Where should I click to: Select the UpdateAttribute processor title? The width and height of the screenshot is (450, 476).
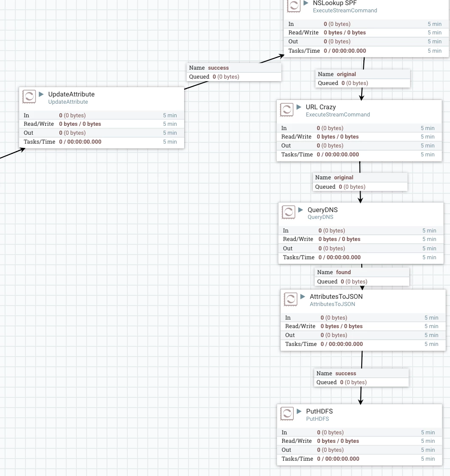[71, 94]
